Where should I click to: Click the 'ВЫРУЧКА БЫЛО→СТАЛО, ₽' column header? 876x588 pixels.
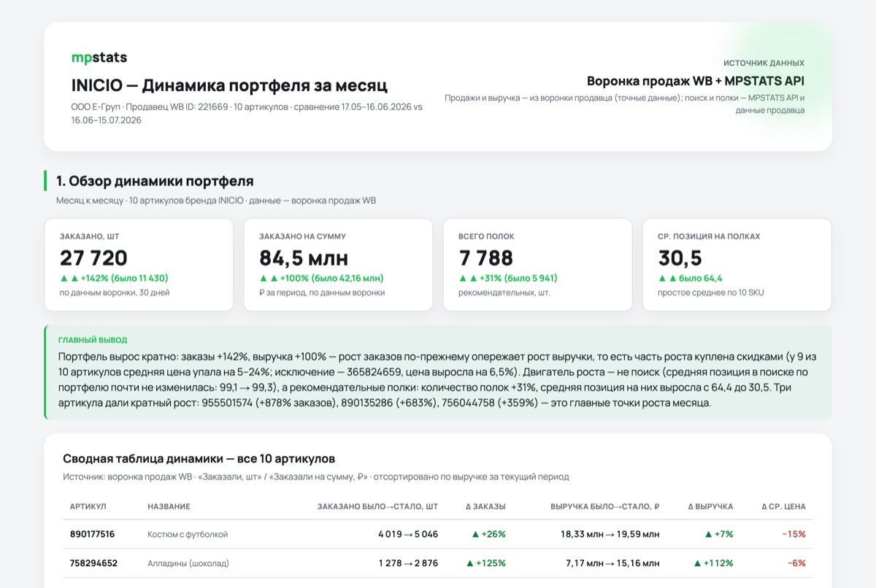[604, 506]
